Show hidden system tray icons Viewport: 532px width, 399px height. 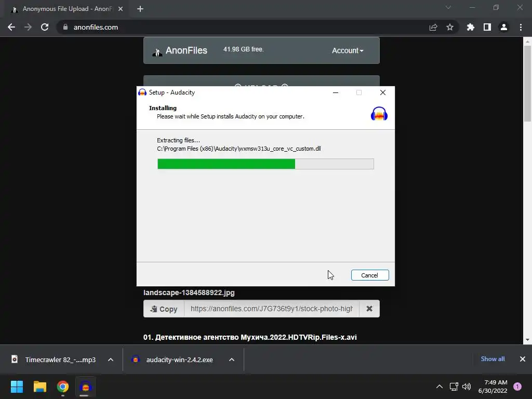440,387
